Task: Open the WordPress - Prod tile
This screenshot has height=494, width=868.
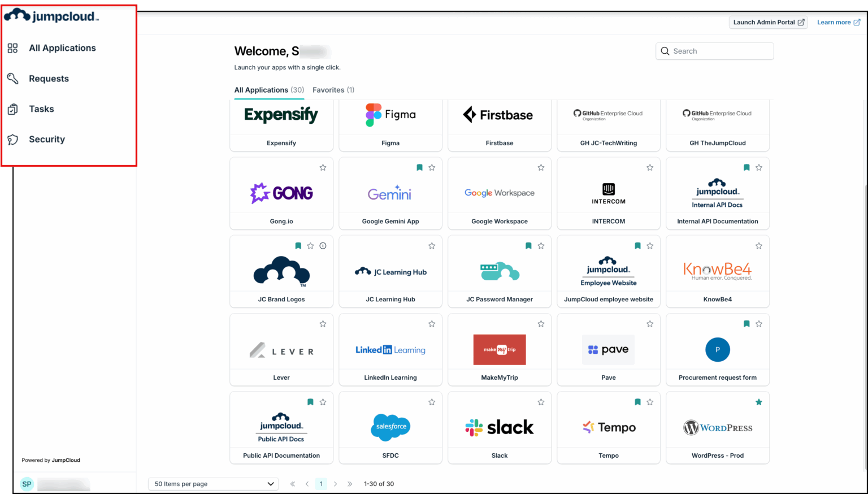Action: (x=718, y=428)
